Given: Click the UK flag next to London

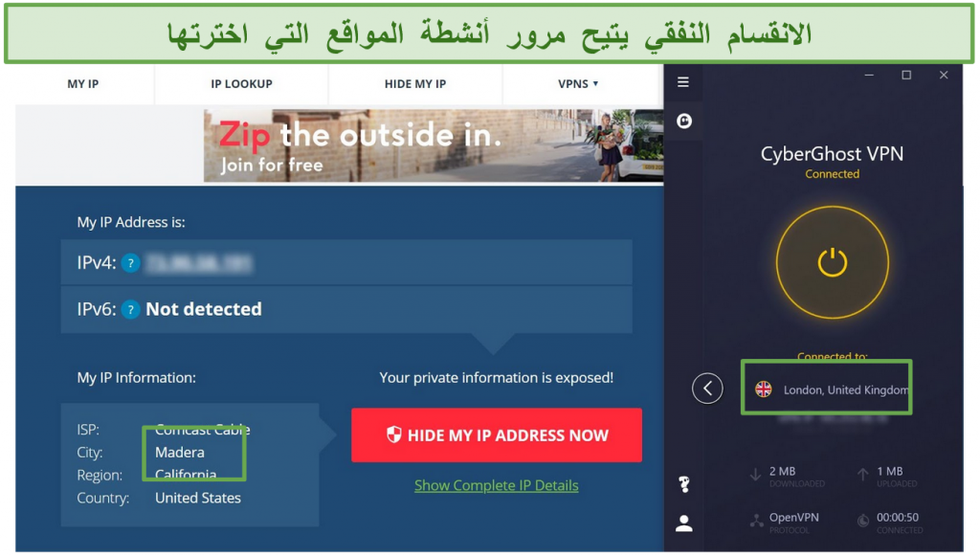Looking at the screenshot, I should pyautogui.click(x=763, y=389).
